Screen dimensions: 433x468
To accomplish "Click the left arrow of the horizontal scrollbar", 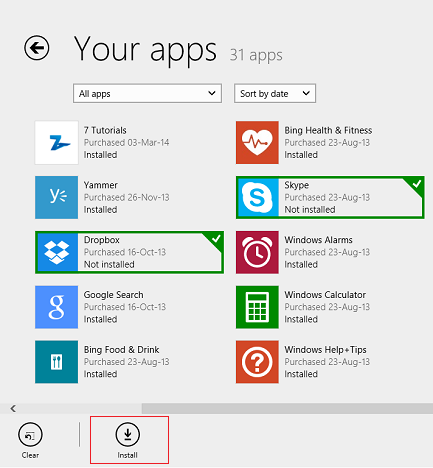I will pos(13,408).
